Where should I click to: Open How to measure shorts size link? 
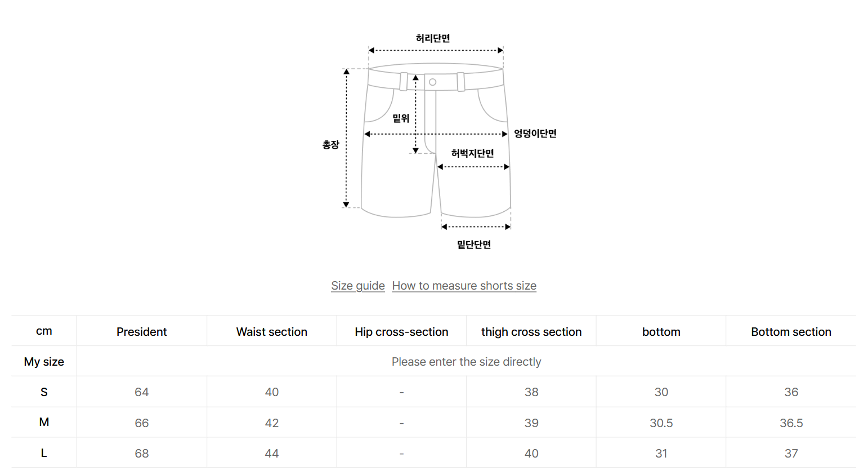click(x=464, y=286)
